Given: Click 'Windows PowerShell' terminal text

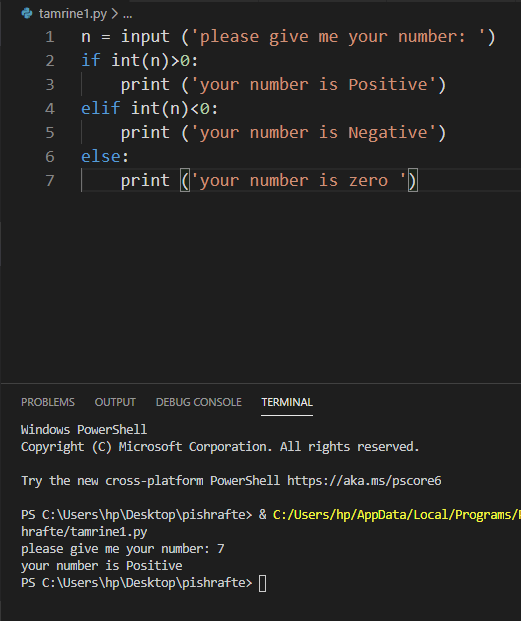Looking at the screenshot, I should point(84,430).
